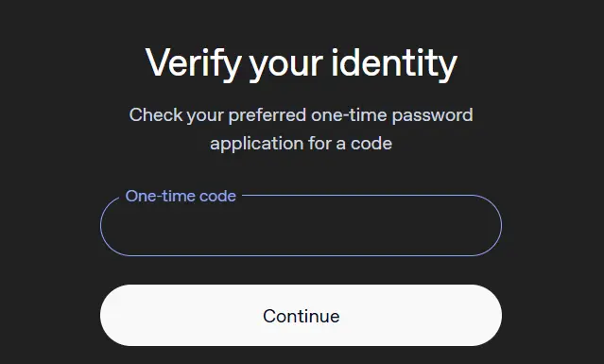604x364 pixels.
Task: Click the 'Verify your identity' heading
Action: tap(302, 64)
